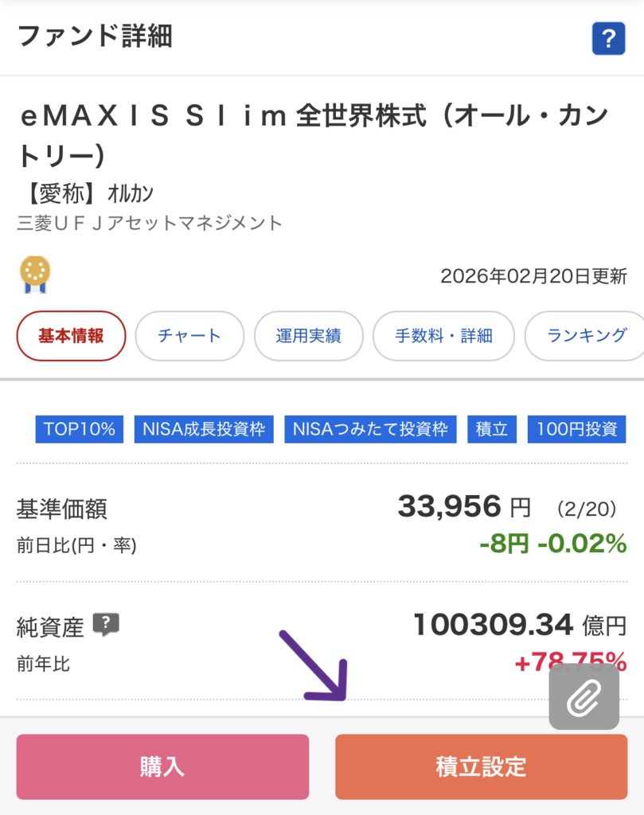Select the 基本情報 tab

[x=71, y=336]
